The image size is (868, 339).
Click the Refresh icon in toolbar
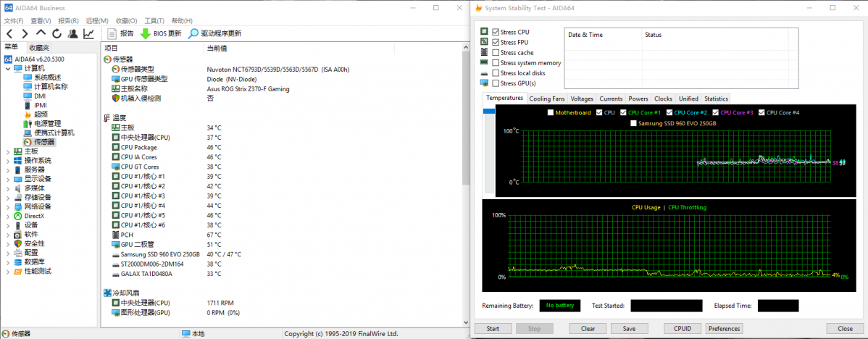[x=57, y=33]
